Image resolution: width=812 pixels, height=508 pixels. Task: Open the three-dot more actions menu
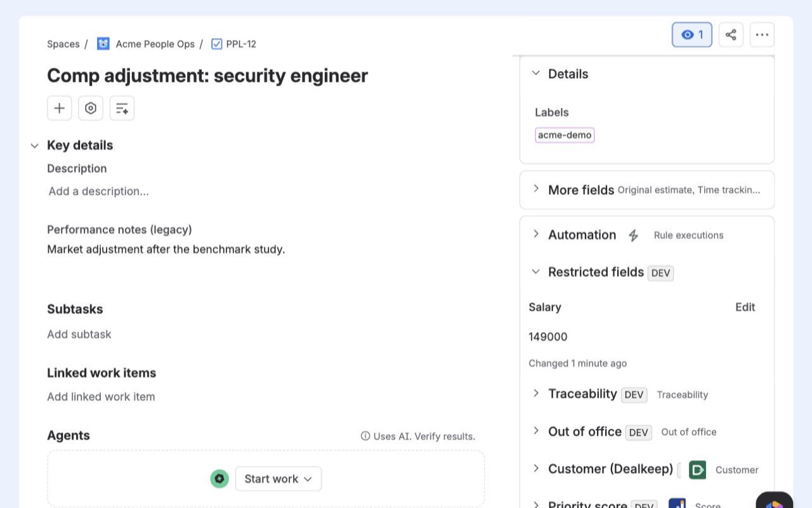pyautogui.click(x=762, y=35)
